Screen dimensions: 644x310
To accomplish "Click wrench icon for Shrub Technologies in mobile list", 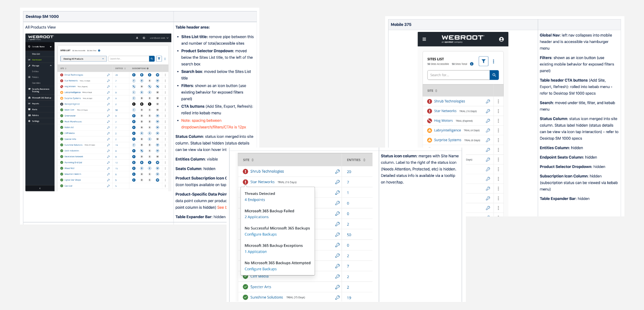I will click(488, 102).
